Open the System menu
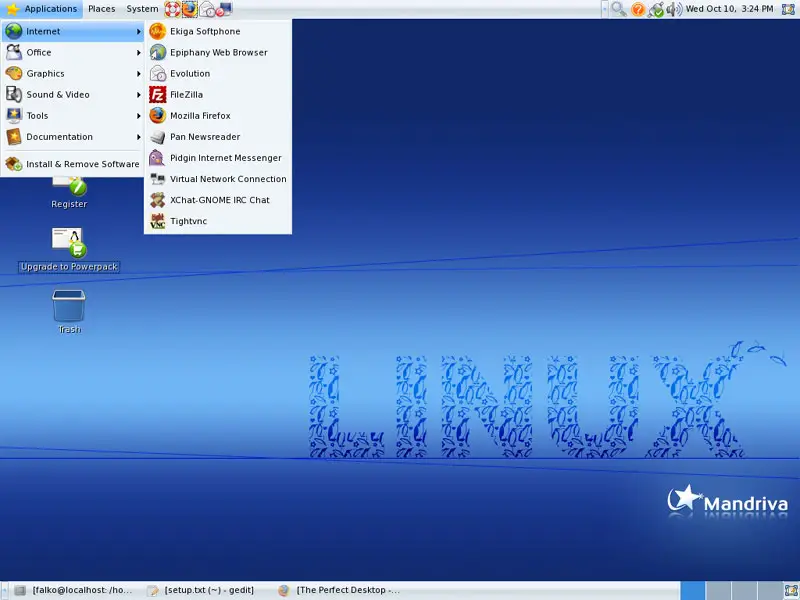800x600 pixels. click(x=142, y=9)
